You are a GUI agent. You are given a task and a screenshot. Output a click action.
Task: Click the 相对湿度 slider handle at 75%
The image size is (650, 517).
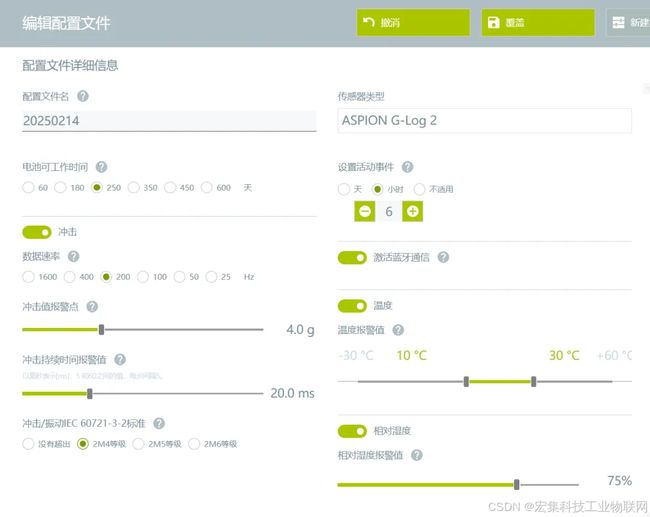tap(517, 484)
